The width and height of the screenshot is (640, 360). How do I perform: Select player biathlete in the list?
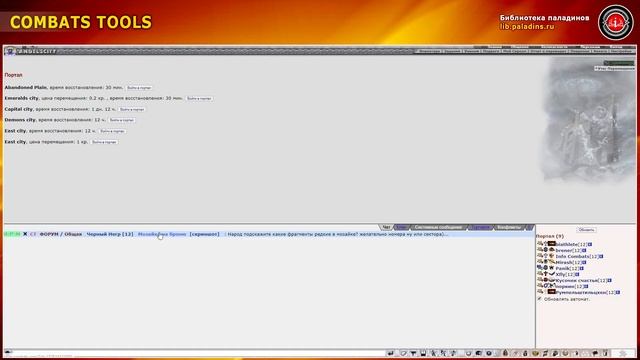567,244
